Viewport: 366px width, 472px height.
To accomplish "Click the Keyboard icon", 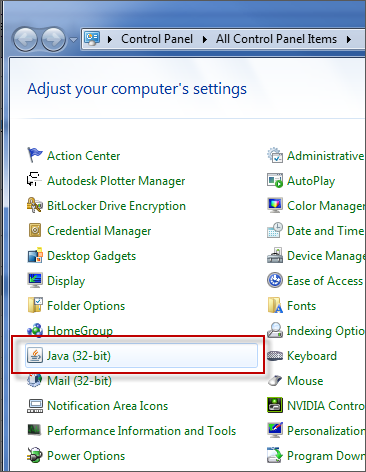I will tap(275, 355).
